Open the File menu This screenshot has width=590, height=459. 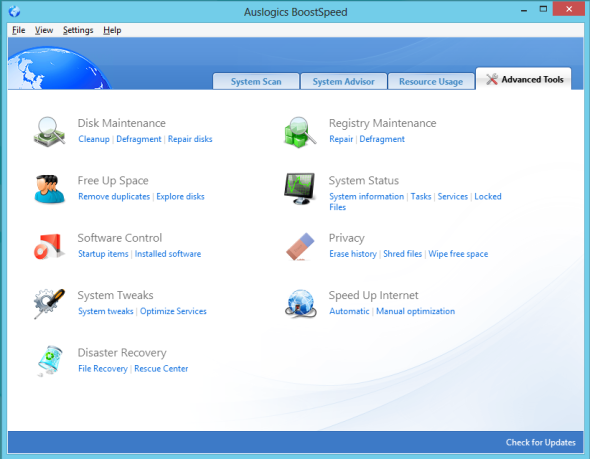(18, 30)
